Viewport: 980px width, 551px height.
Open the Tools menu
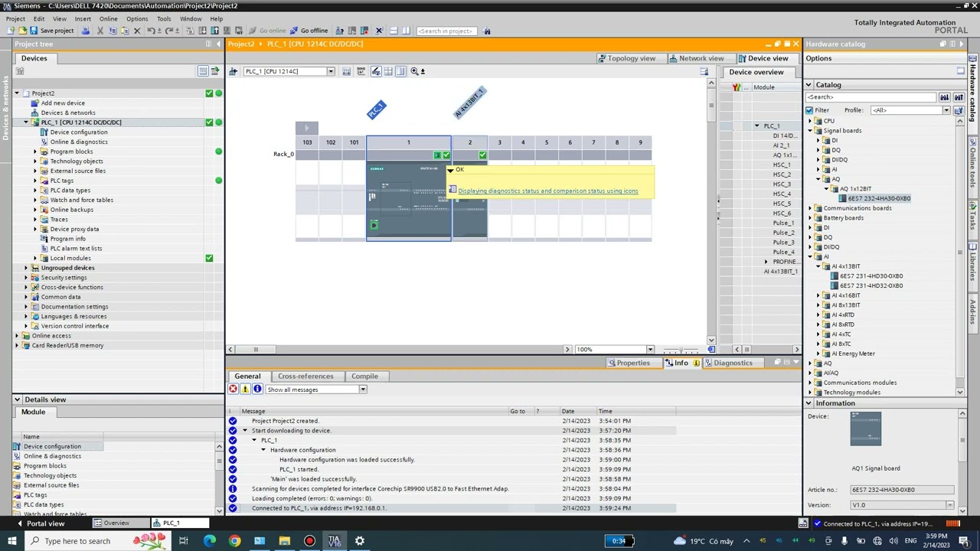[164, 18]
